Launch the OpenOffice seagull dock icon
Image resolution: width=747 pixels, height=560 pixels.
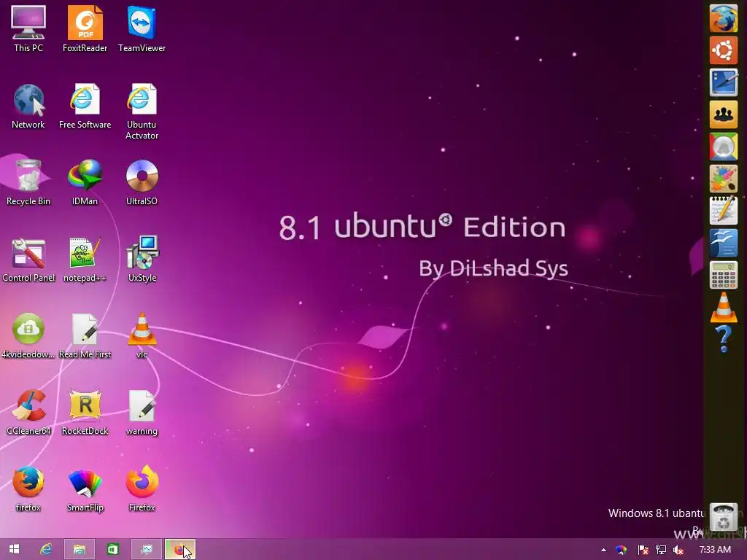tap(723, 242)
